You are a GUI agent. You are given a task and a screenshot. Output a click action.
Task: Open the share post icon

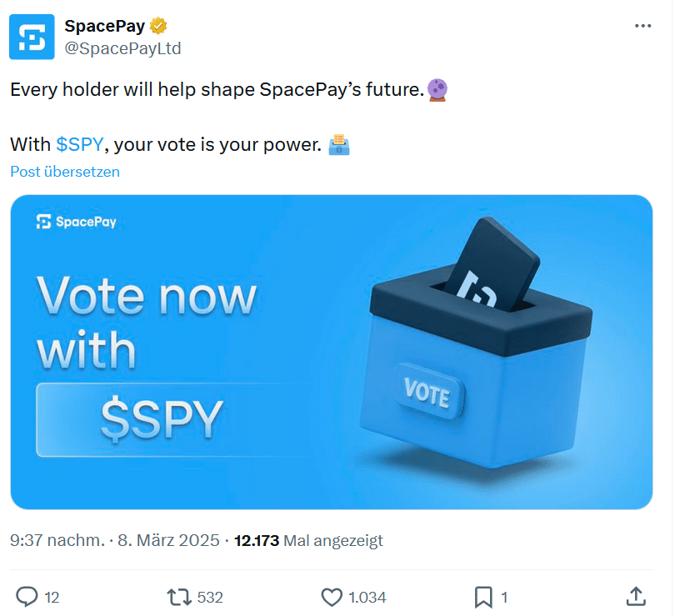tap(635, 596)
